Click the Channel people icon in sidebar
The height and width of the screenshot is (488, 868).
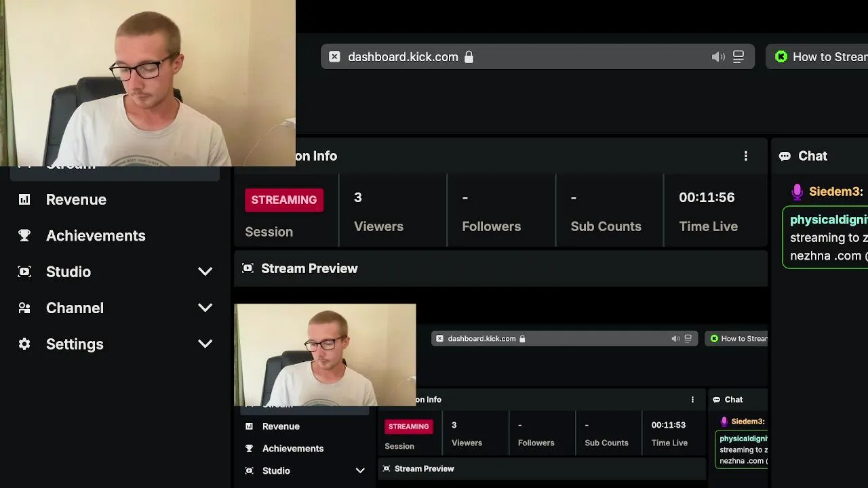pos(24,308)
